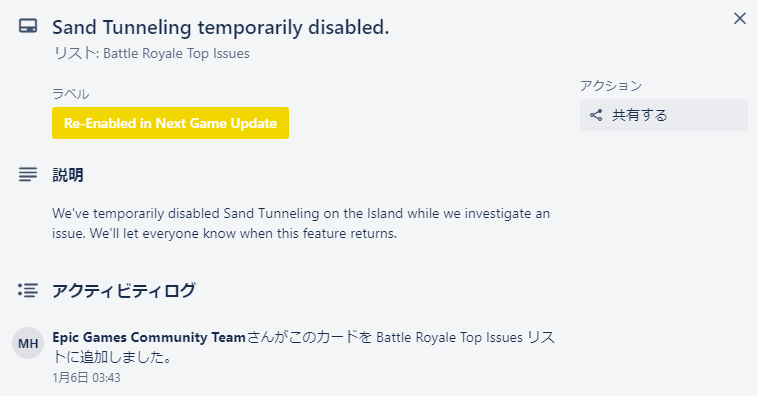The width and height of the screenshot is (757, 396).
Task: Close the card with the X icon
Action: coord(740,18)
